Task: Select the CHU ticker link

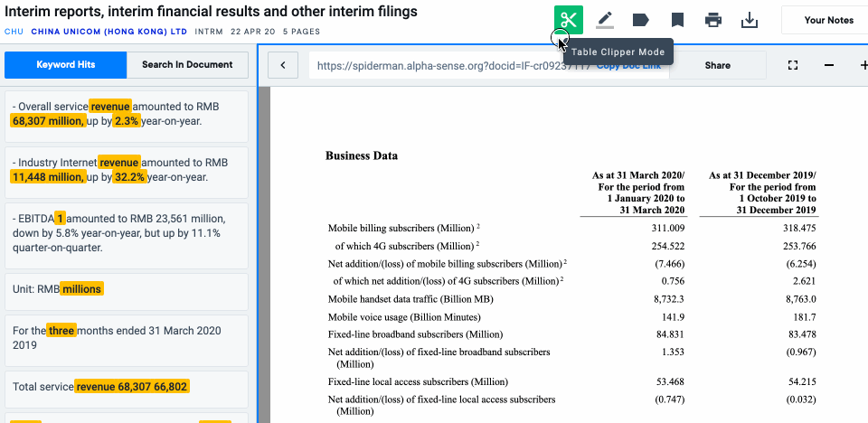Action: pos(14,32)
